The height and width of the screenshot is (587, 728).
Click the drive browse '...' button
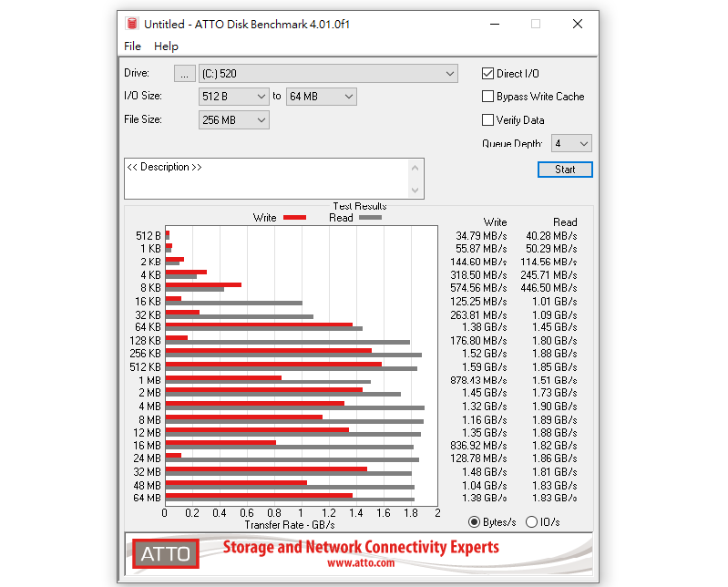tap(184, 74)
